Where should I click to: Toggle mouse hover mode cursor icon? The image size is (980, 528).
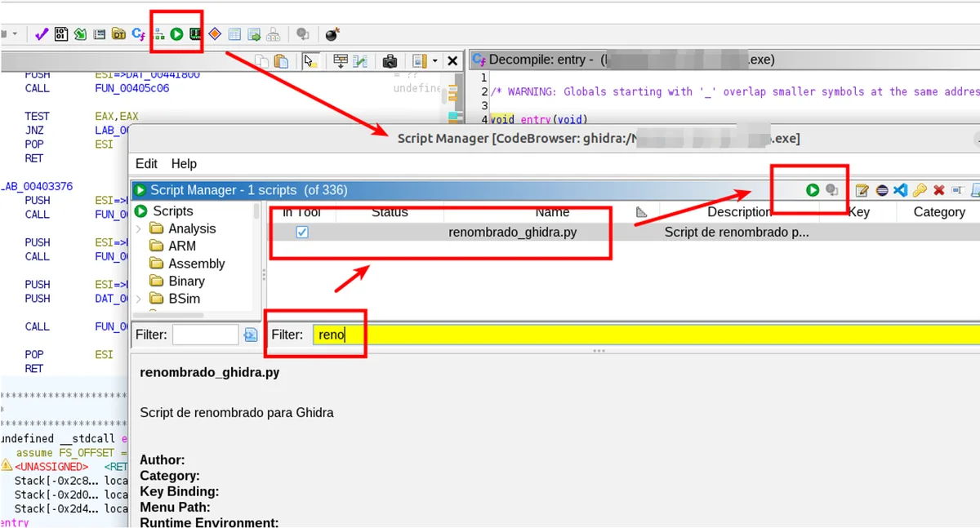tap(310, 61)
